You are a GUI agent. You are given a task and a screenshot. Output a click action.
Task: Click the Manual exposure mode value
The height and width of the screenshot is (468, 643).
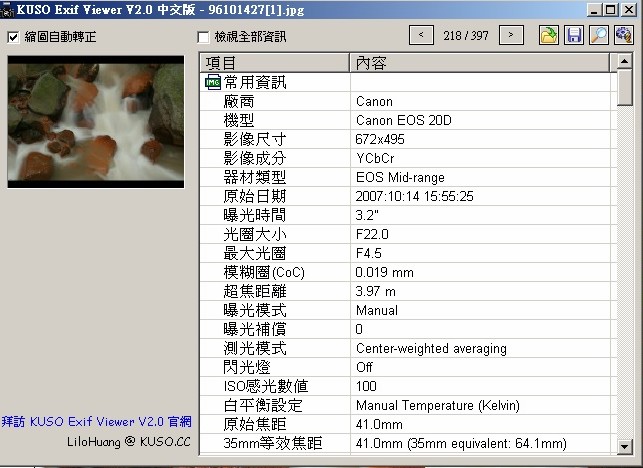coord(377,310)
